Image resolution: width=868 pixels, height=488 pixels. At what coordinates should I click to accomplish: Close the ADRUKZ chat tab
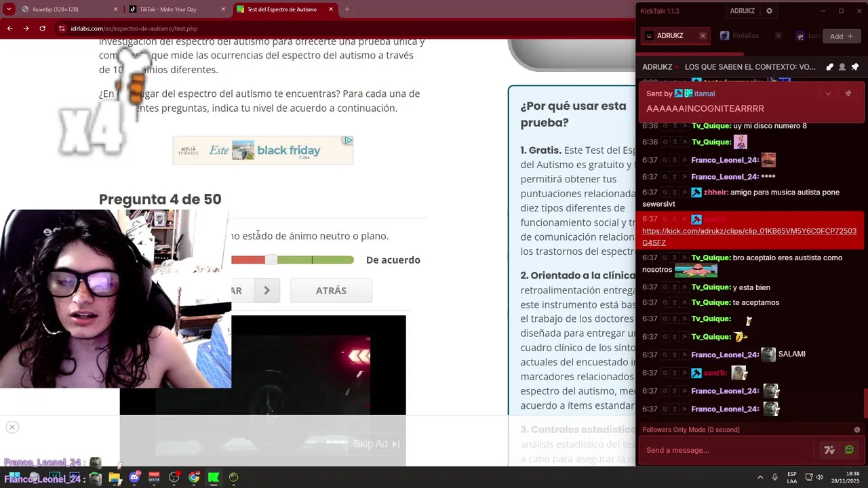pyautogui.click(x=703, y=36)
